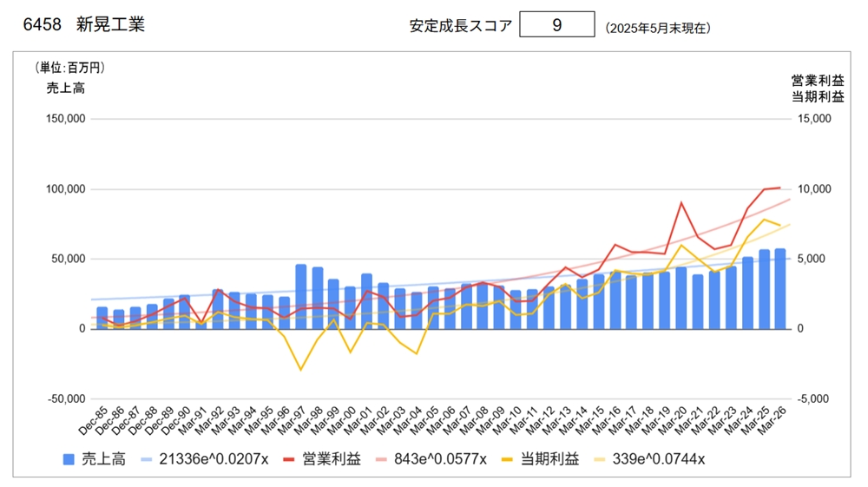Click the 当期利益 legend label
This screenshot has width=868, height=487.
549,459
